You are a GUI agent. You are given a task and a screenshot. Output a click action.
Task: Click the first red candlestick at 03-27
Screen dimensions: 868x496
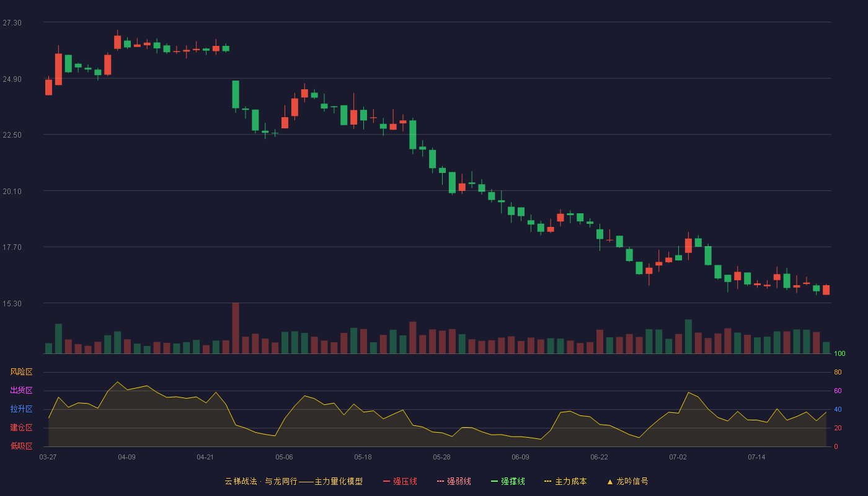[48, 87]
